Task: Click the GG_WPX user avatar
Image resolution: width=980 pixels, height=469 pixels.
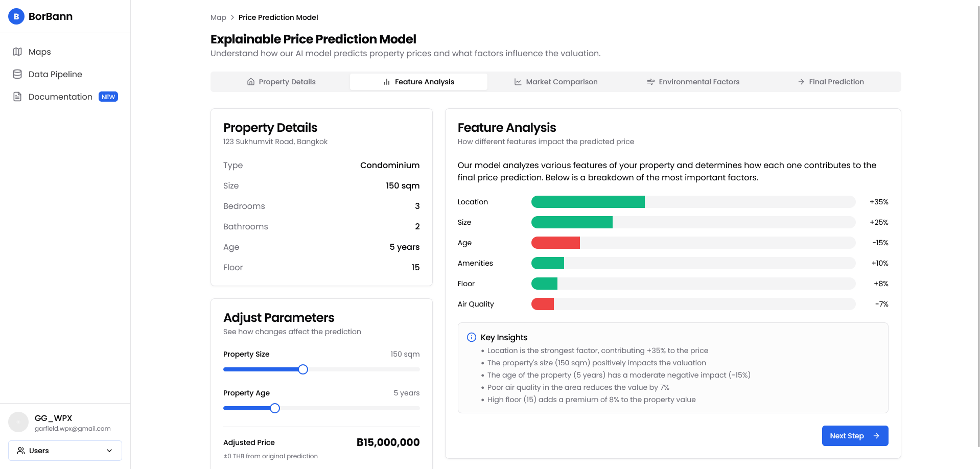Action: coord(18,423)
